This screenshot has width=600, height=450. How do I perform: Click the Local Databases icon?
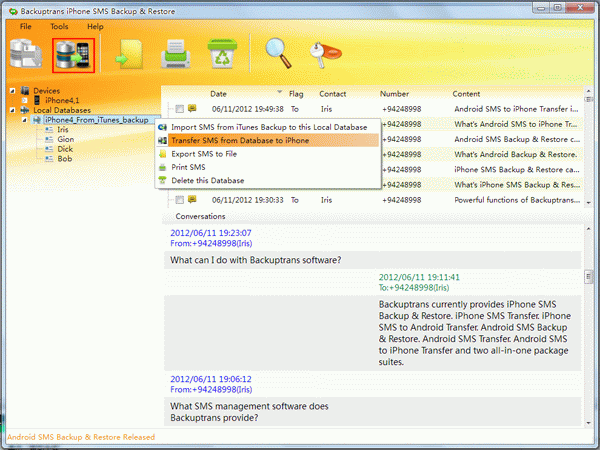tap(25, 110)
